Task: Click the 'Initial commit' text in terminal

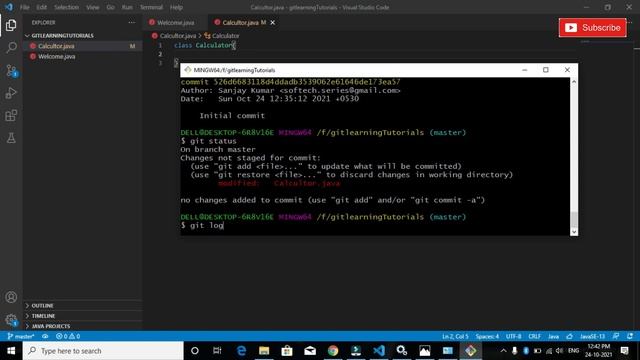Action: (x=232, y=116)
